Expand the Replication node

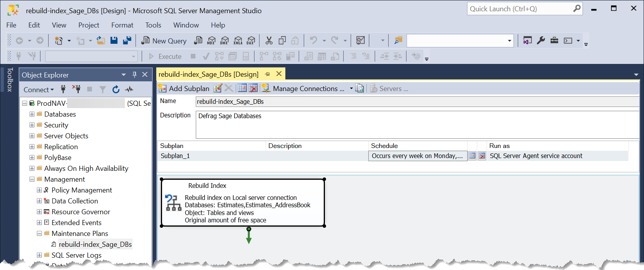[32, 146]
